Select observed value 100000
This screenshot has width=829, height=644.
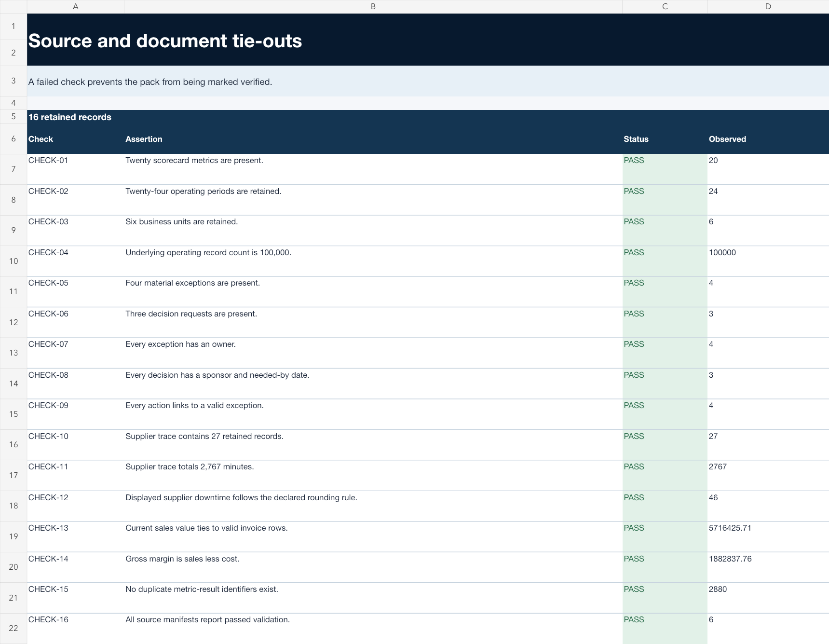click(768, 261)
